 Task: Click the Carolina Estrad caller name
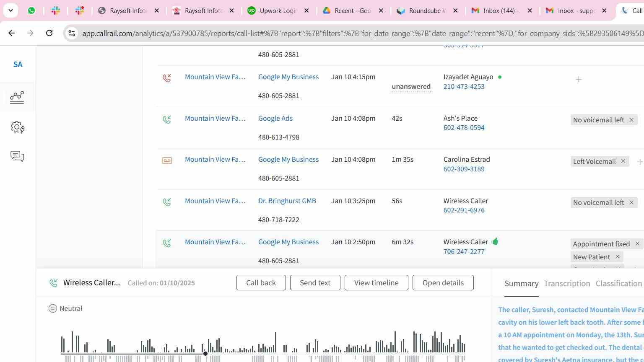click(467, 159)
